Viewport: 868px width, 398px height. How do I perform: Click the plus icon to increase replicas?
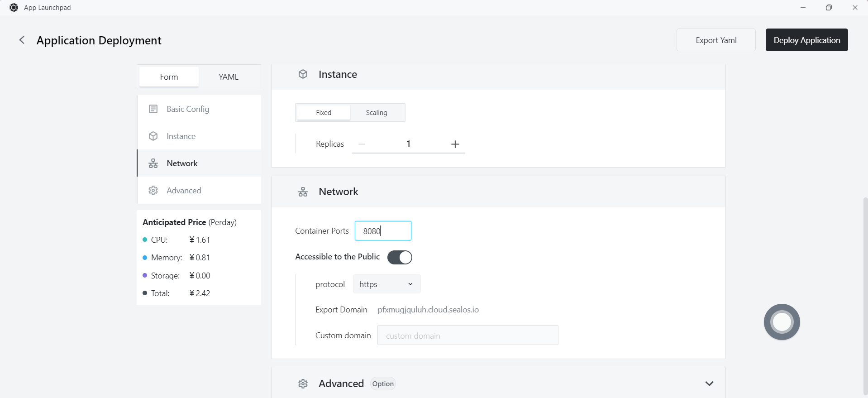pyautogui.click(x=455, y=144)
